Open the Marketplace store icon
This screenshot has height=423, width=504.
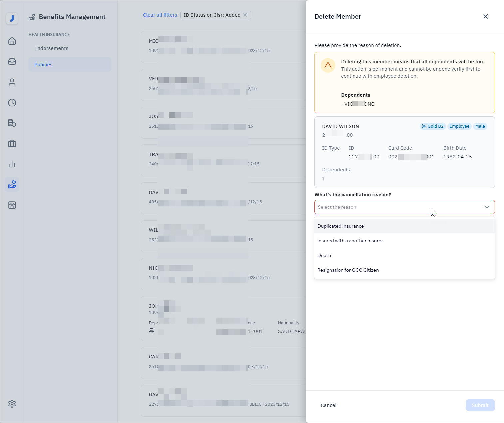(12, 205)
